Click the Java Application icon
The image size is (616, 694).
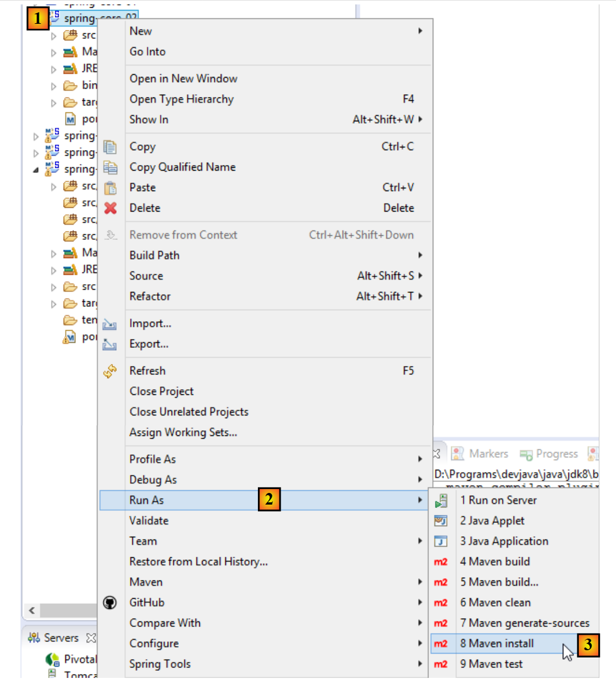click(x=441, y=542)
